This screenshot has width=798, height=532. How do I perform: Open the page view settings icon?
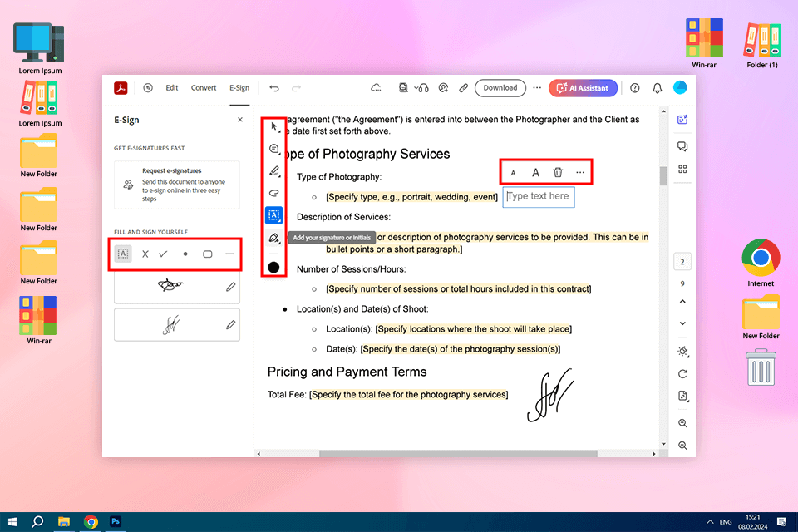683,396
